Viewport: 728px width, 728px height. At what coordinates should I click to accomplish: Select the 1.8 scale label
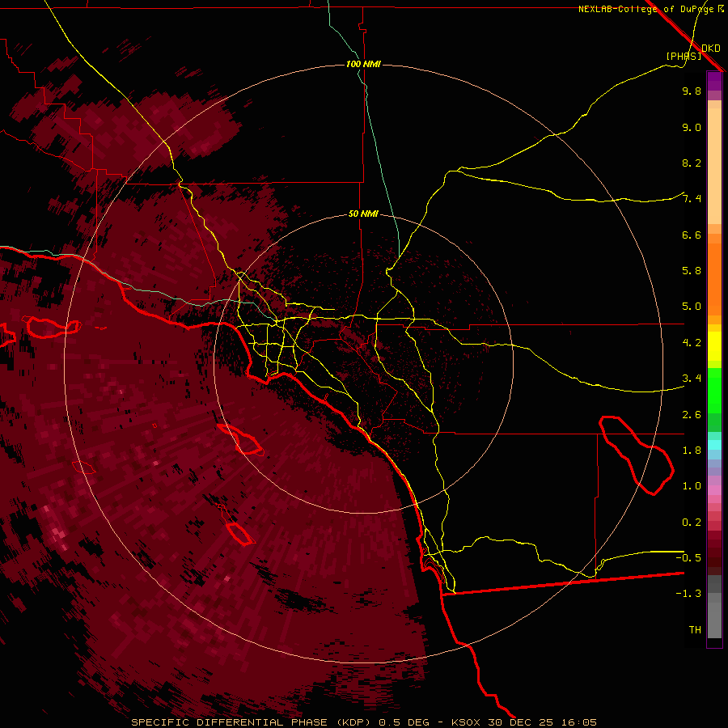pyautogui.click(x=692, y=451)
